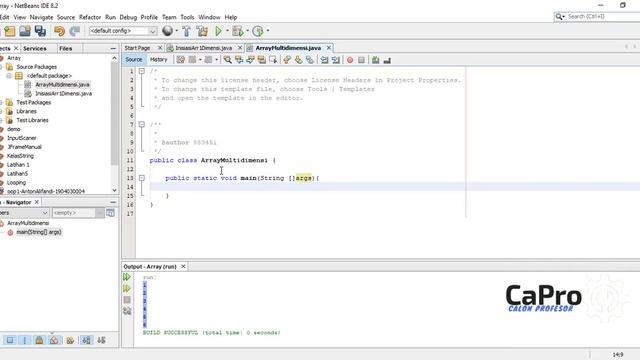Open the Run Project dropdown arrow
The image size is (640, 360).
point(227,31)
